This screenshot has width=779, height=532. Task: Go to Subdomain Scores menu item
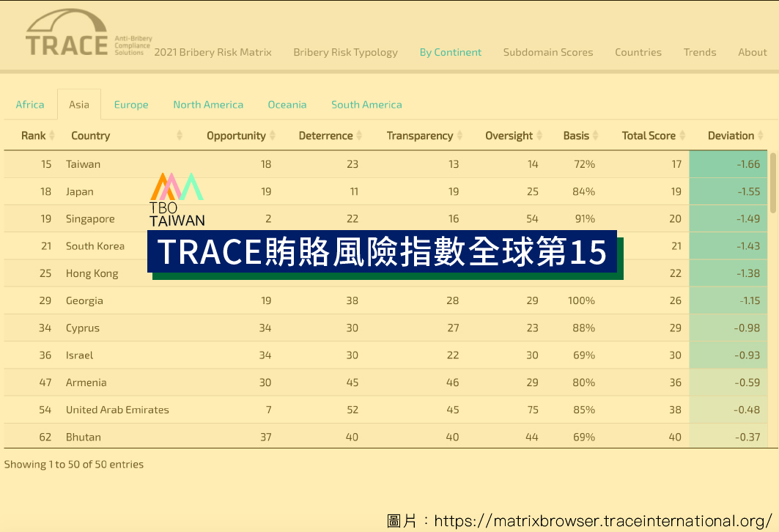point(548,52)
